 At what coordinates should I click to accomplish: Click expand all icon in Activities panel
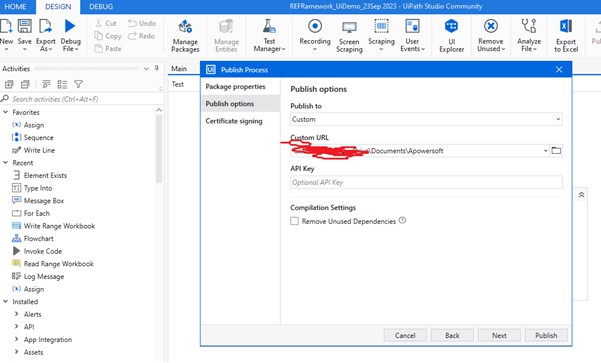coord(9,84)
